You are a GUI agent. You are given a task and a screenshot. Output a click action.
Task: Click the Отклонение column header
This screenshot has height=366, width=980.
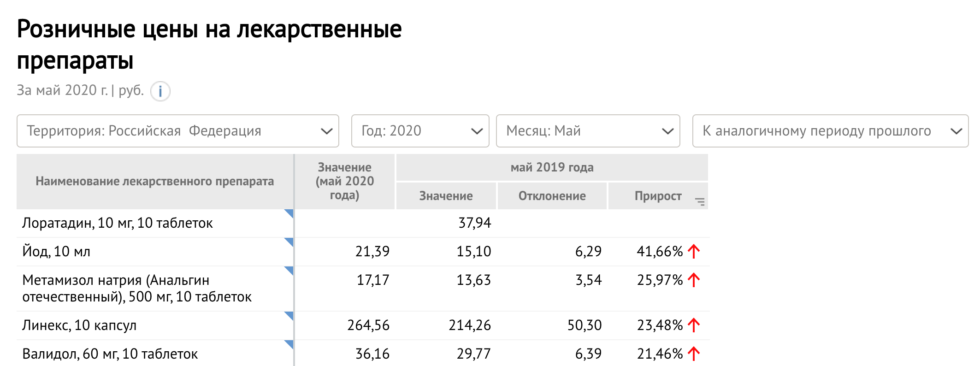[552, 196]
